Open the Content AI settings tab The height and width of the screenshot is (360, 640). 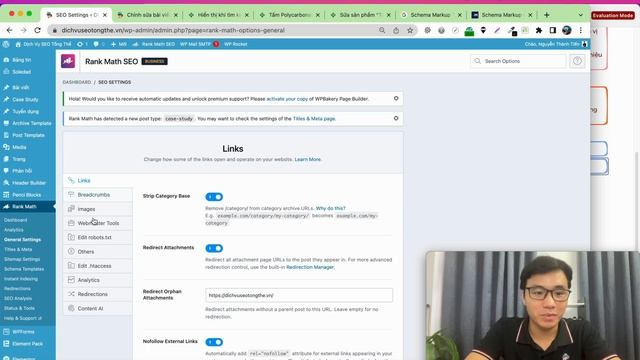coord(98,308)
